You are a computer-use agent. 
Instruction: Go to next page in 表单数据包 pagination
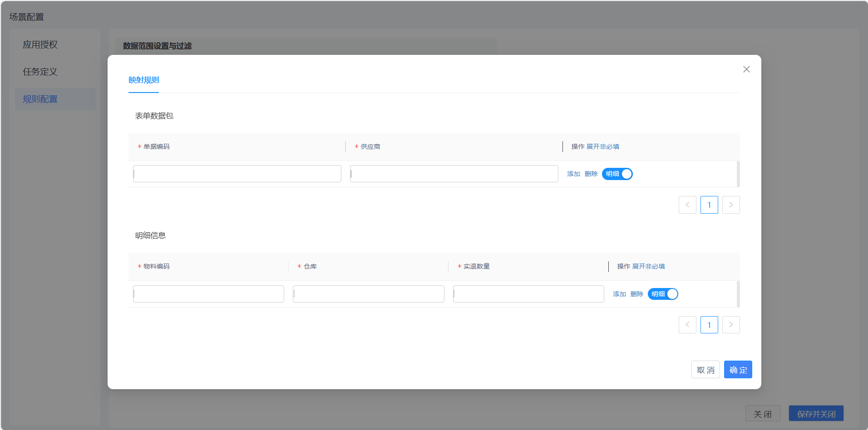pos(731,205)
